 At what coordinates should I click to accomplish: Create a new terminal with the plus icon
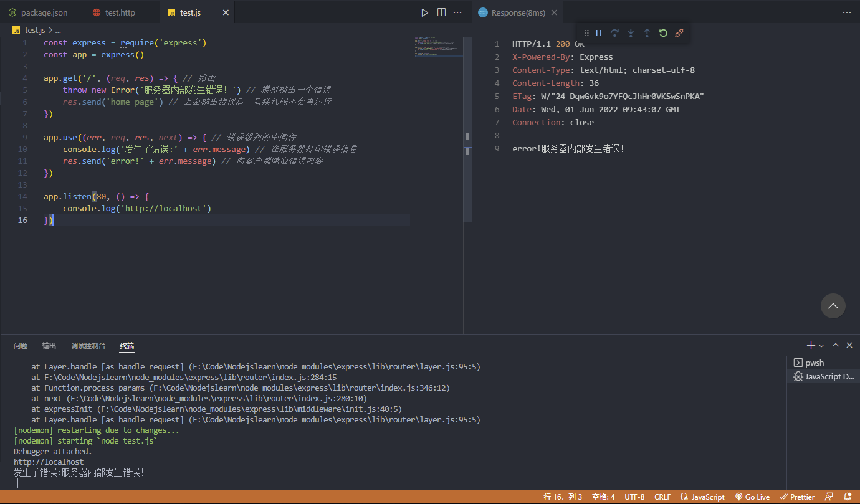click(x=811, y=345)
